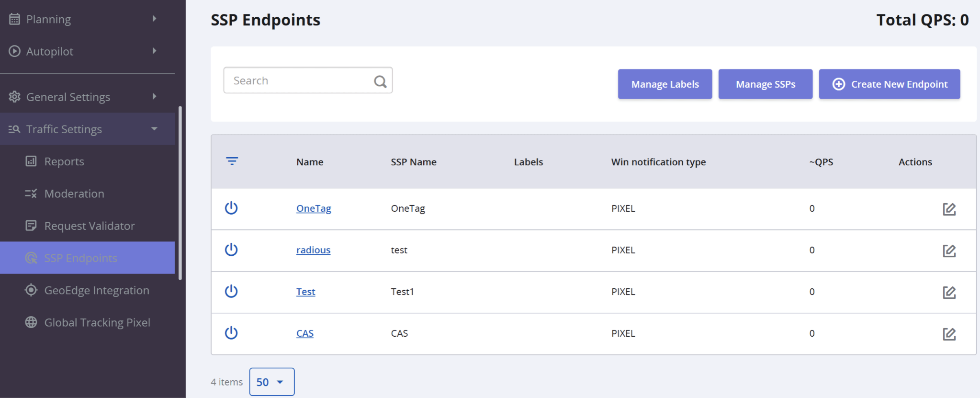
Task: Click the Name column header
Action: click(310, 162)
